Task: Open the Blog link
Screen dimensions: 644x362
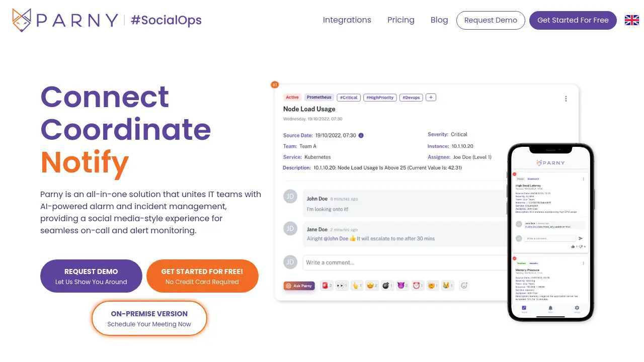Action: (x=439, y=20)
